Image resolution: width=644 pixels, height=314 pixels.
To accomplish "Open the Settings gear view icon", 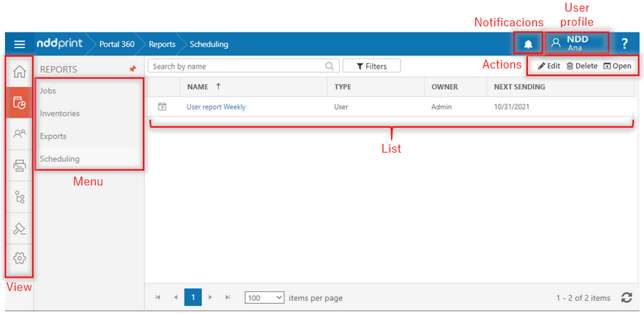I will [20, 259].
